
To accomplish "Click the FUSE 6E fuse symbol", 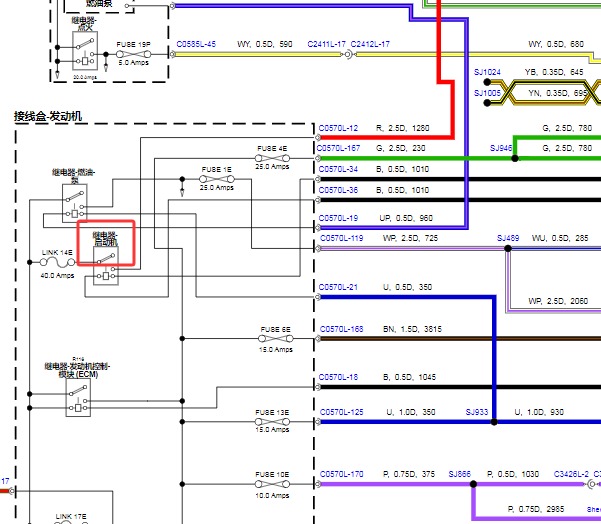I will (x=276, y=338).
